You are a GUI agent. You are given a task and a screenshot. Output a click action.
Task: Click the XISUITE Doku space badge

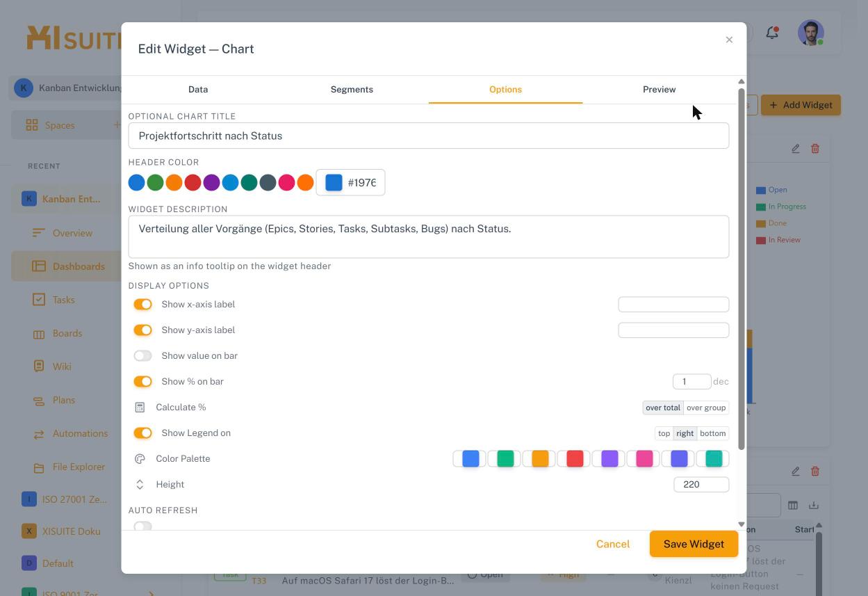coord(29,531)
